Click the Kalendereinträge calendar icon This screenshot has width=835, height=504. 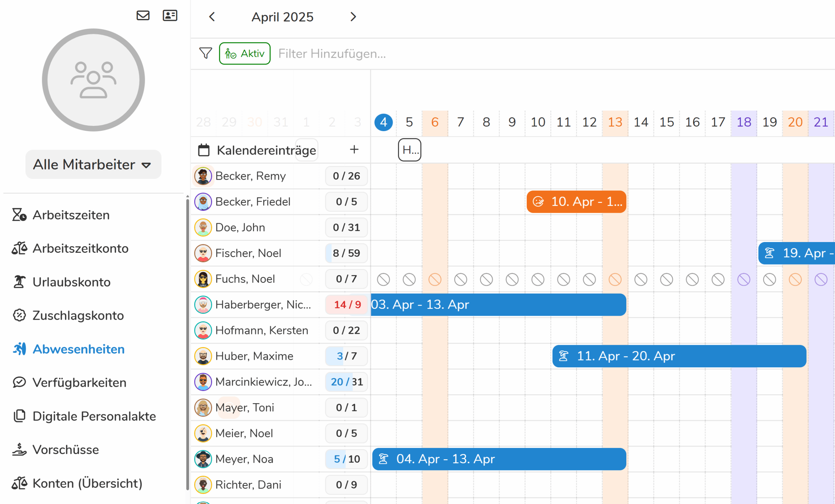click(x=204, y=150)
